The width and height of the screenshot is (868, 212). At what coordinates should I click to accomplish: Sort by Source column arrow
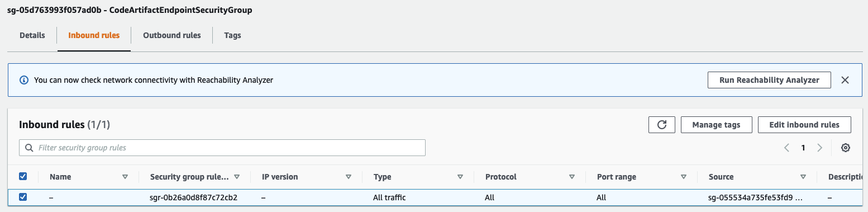point(803,177)
